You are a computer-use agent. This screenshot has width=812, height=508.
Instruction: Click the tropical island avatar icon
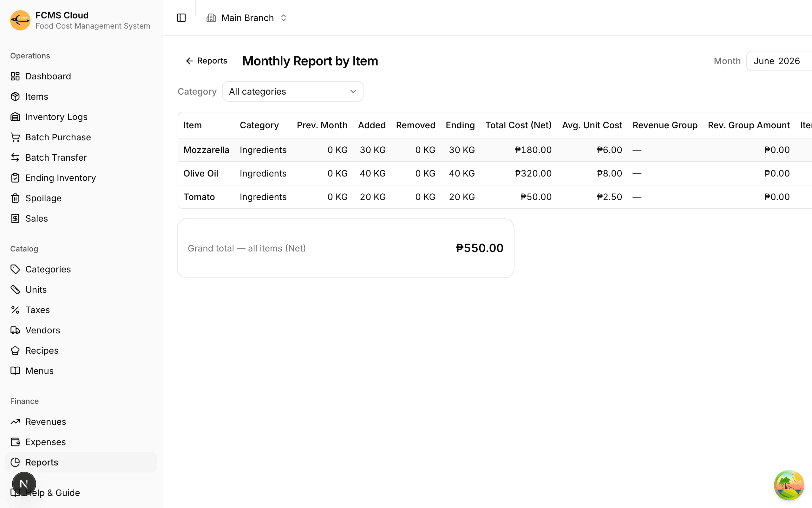(x=789, y=485)
